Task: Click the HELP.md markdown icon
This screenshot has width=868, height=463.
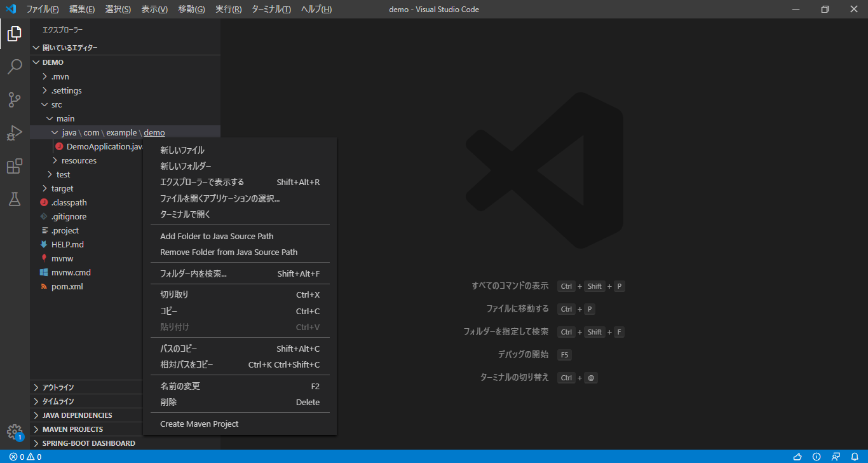Action: (44, 244)
